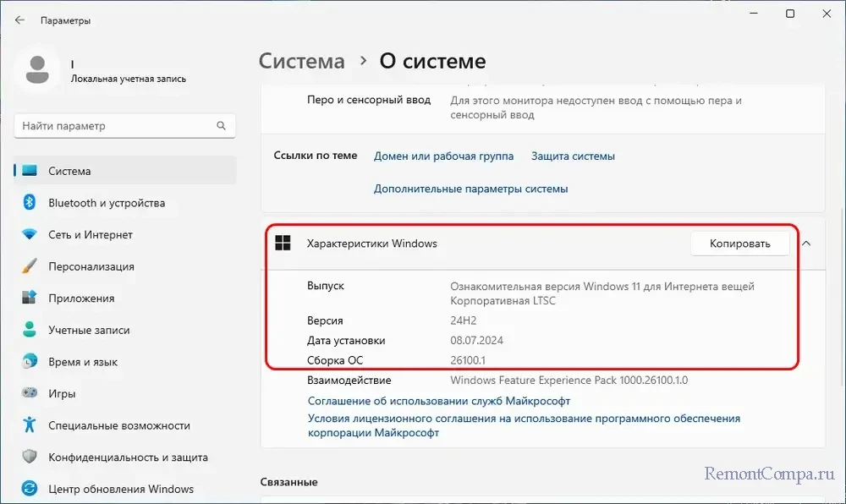The width and height of the screenshot is (846, 504).
Task: Focus the Найти параметр search field
Action: (124, 126)
